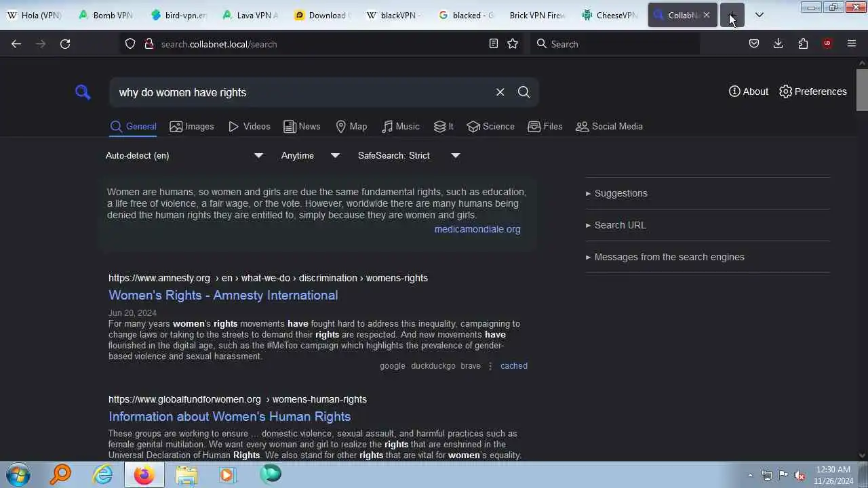The height and width of the screenshot is (488, 868).
Task: Open the Anytime time range dropdown
Action: click(x=311, y=155)
